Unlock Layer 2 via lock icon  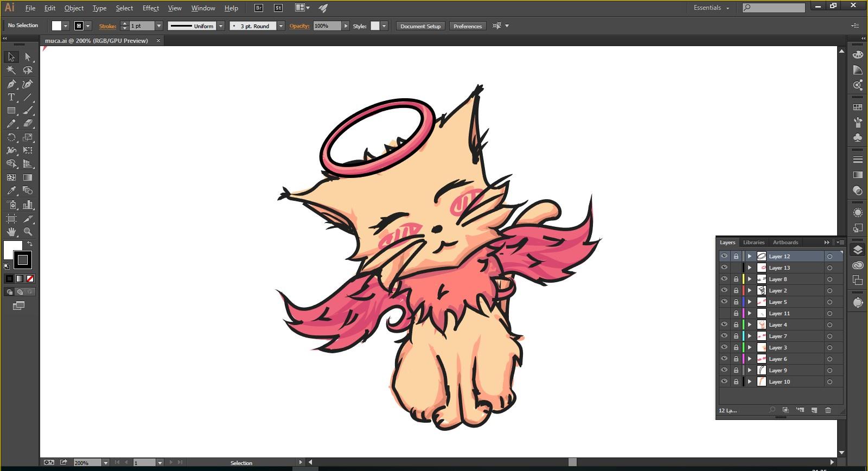(x=736, y=290)
